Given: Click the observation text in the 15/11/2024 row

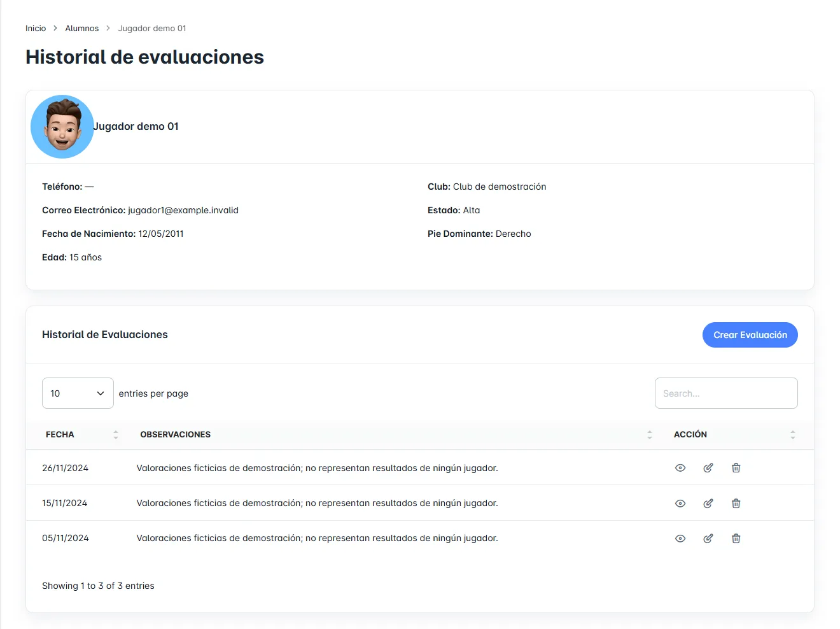Looking at the screenshot, I should (x=318, y=503).
